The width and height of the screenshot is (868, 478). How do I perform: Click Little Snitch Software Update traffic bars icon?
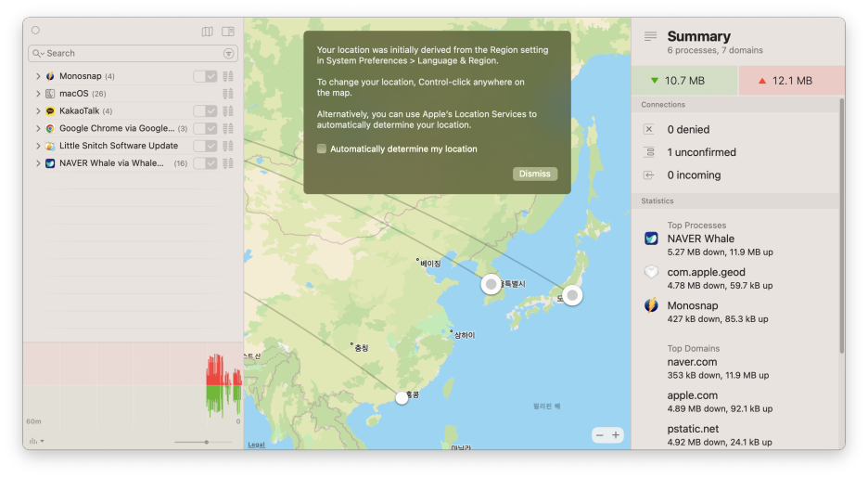[x=227, y=146]
